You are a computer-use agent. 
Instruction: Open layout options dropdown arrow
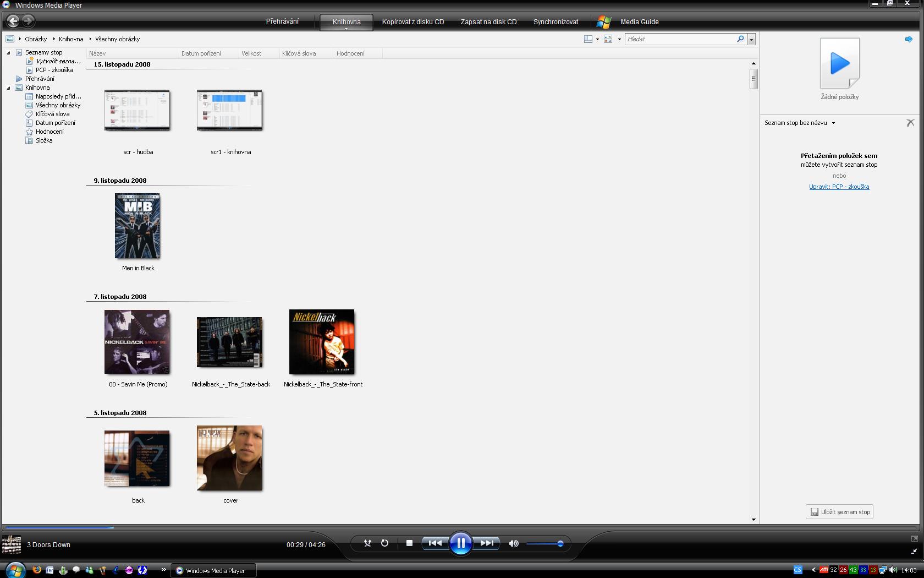(597, 40)
